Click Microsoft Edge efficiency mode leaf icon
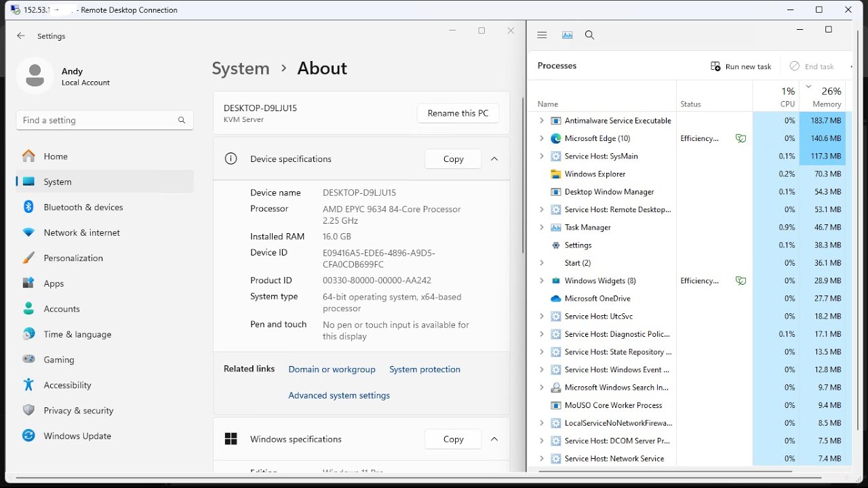The width and height of the screenshot is (868, 488). (741, 138)
